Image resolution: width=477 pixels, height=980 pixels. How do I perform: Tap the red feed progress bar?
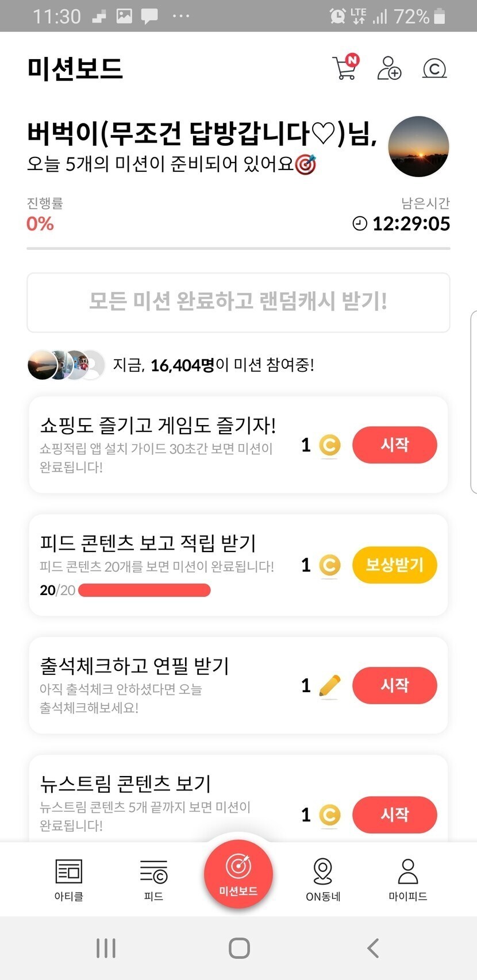[x=144, y=590]
